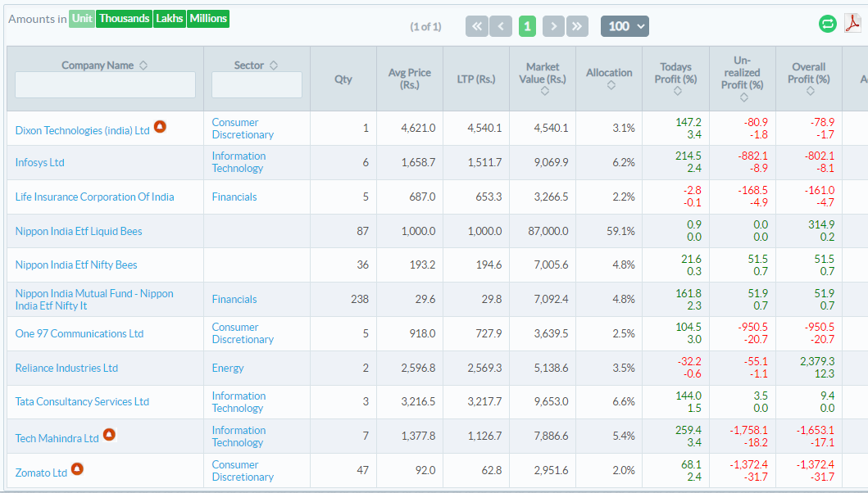The height and width of the screenshot is (493, 868).
Task: Click the Avg Price (Rs.) column header
Action: click(410, 79)
